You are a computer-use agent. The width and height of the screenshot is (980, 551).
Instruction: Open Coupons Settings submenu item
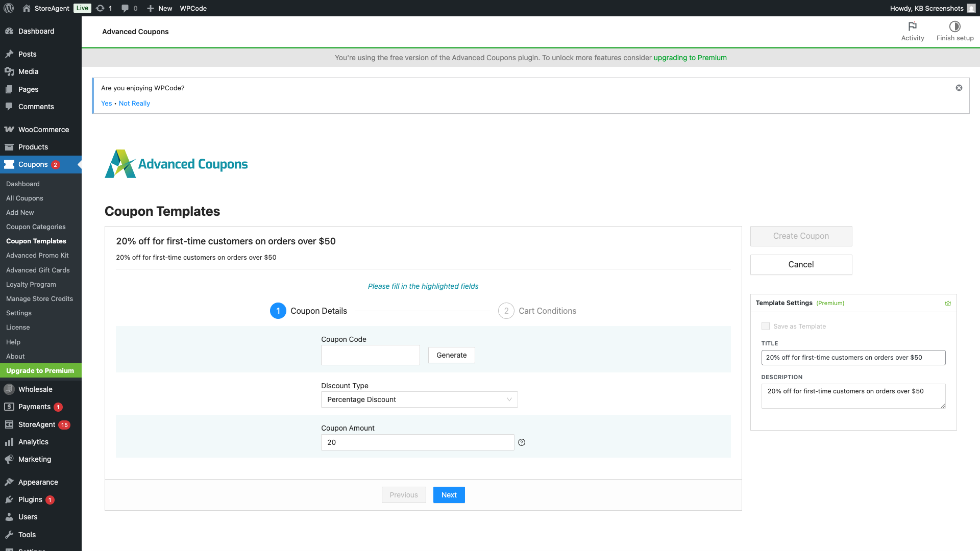tap(19, 313)
